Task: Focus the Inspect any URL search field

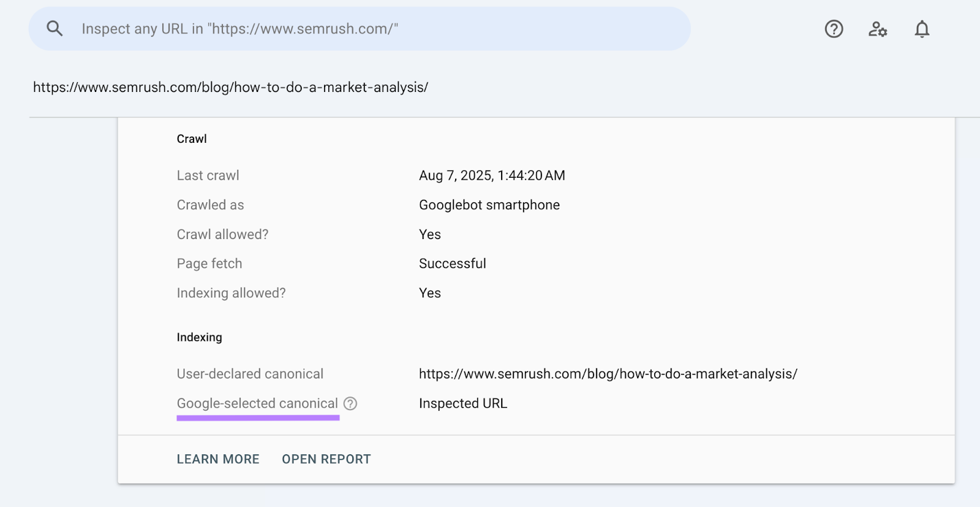Action: point(367,29)
